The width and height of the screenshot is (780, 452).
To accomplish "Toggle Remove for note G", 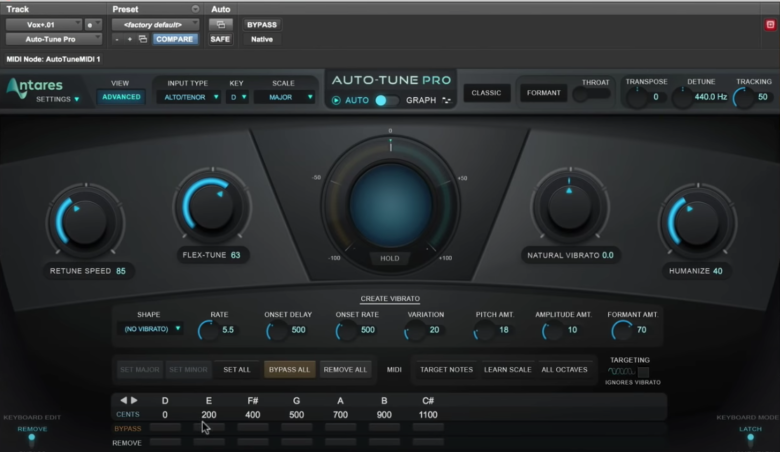I will [x=296, y=442].
